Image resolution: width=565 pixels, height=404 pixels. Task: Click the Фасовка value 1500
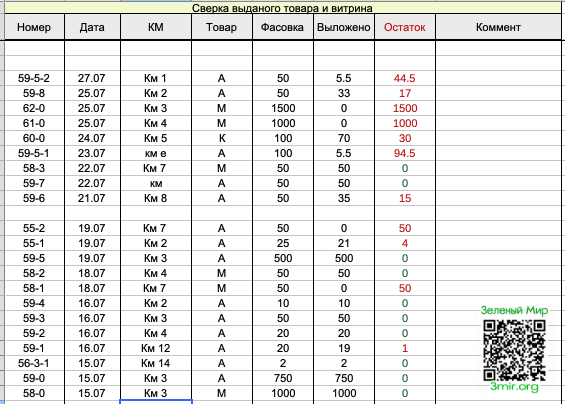point(283,108)
